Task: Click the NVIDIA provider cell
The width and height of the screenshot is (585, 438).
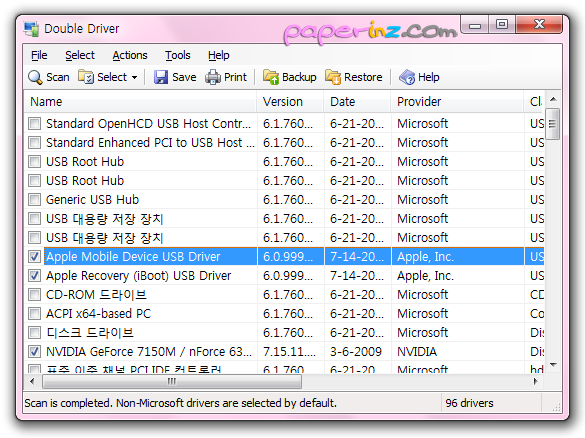Action: [417, 352]
